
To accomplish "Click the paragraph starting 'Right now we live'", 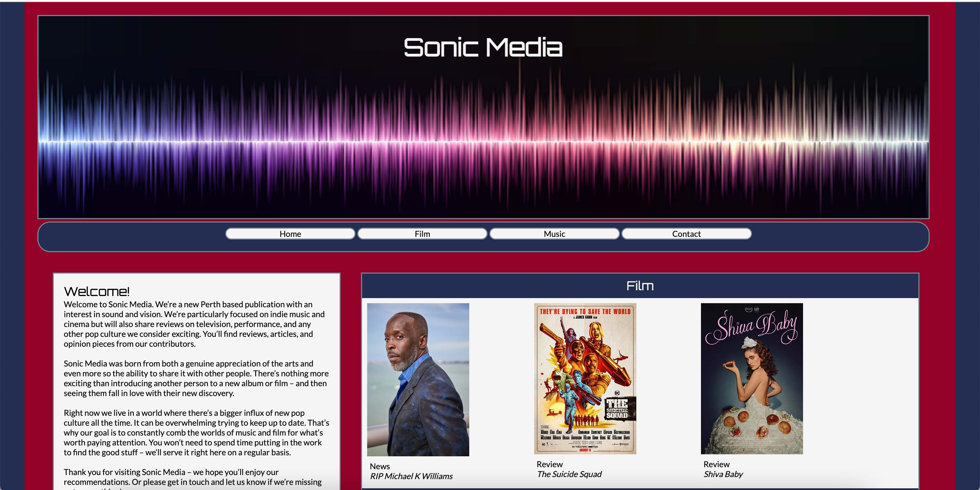I will click(196, 432).
